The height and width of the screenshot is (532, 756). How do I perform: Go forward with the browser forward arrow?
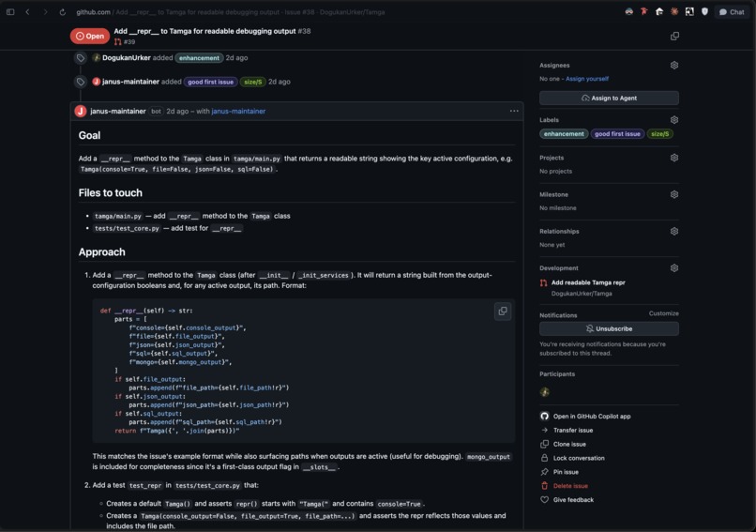pyautogui.click(x=45, y=12)
